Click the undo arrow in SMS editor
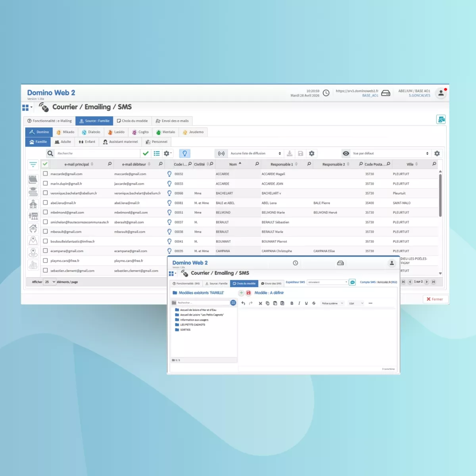Viewport: 476px width, 476px height. point(243,303)
